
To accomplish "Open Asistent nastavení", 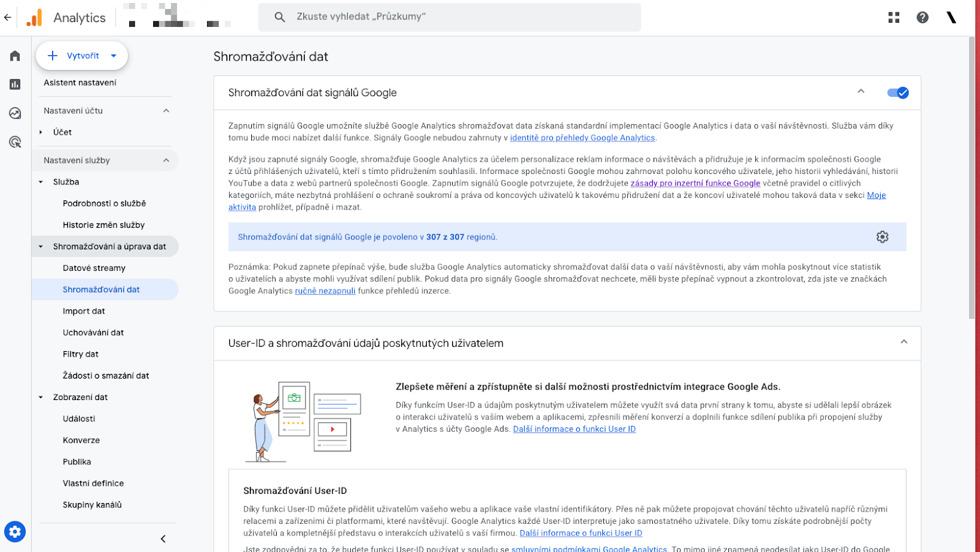I will point(80,83).
